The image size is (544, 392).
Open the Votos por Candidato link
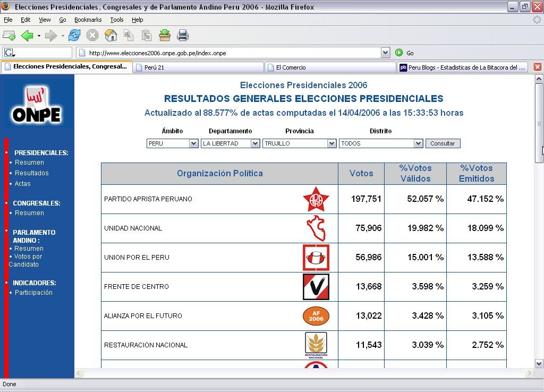[x=25, y=260]
